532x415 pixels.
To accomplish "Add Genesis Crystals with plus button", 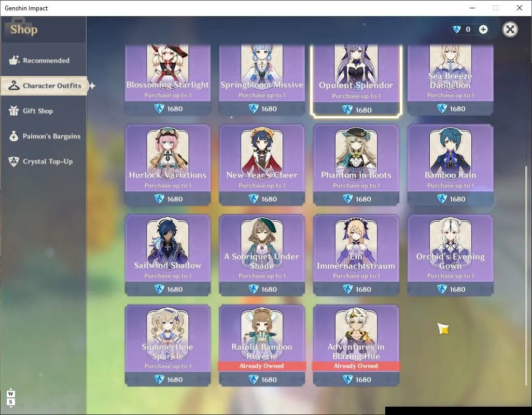I will coord(483,30).
